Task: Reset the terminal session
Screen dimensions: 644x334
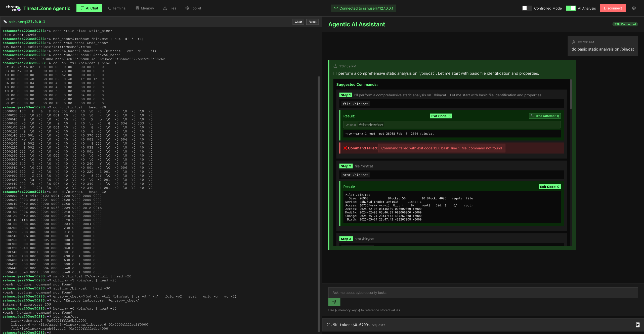Action: click(312, 22)
